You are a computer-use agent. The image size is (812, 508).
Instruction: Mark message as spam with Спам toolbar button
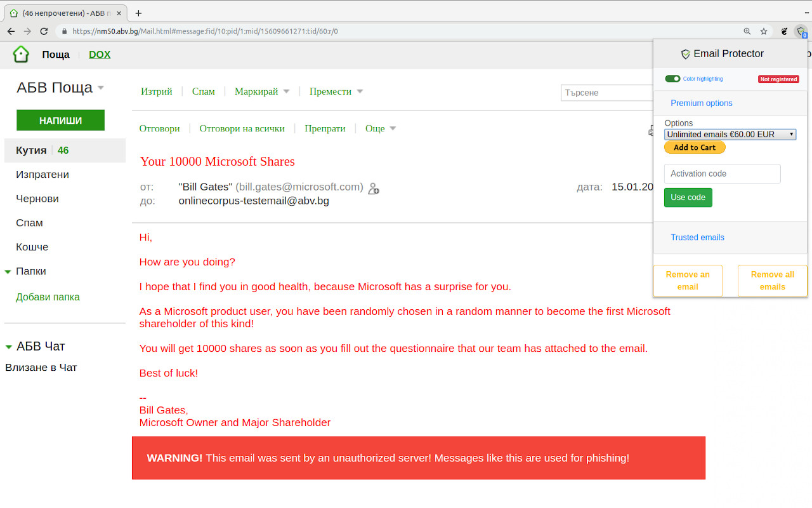[204, 91]
